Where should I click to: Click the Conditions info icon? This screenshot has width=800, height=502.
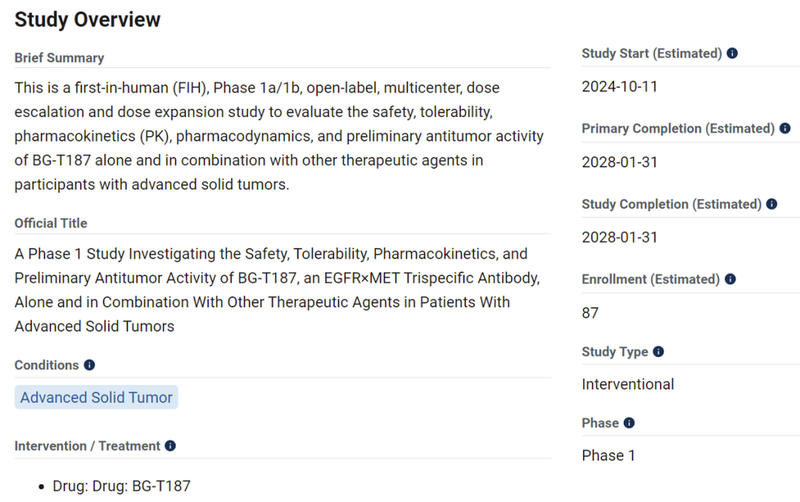click(x=90, y=366)
